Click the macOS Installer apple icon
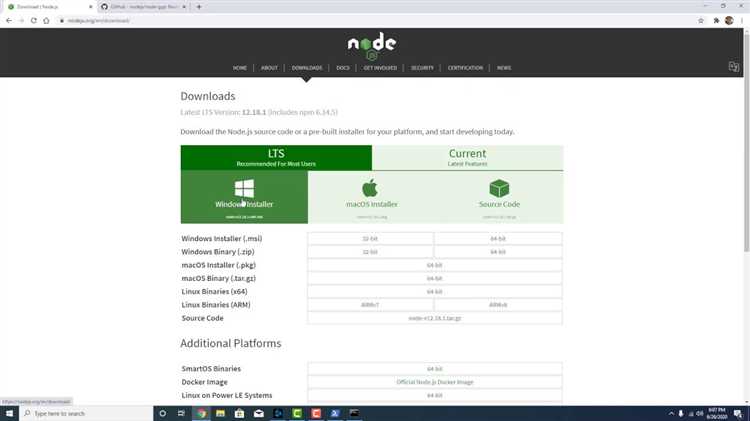This screenshot has width=750, height=421. pyautogui.click(x=370, y=188)
